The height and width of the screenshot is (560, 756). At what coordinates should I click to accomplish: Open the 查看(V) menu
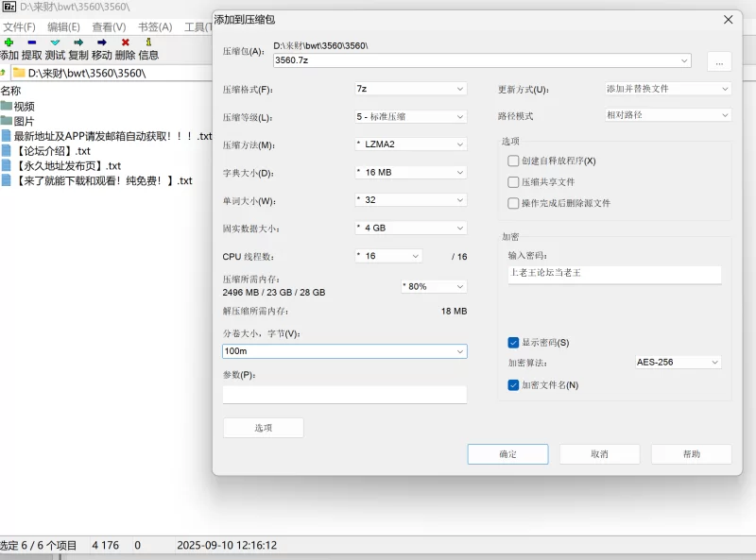tap(109, 27)
